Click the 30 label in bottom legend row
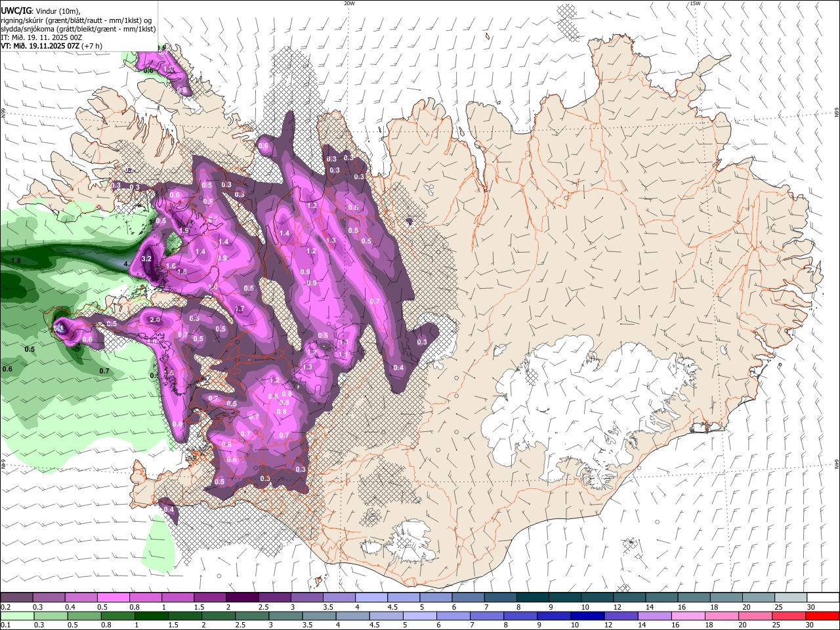This screenshot has width=840, height=630. click(811, 625)
